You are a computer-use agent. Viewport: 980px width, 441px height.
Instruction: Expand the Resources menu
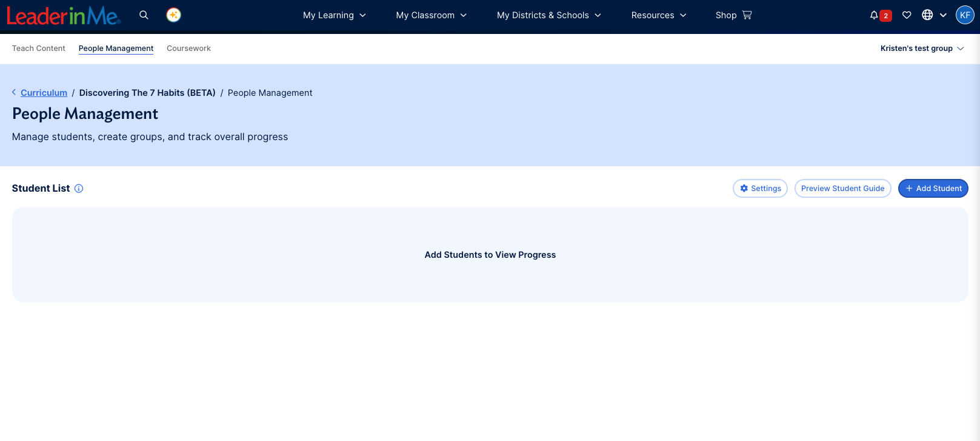(x=659, y=15)
